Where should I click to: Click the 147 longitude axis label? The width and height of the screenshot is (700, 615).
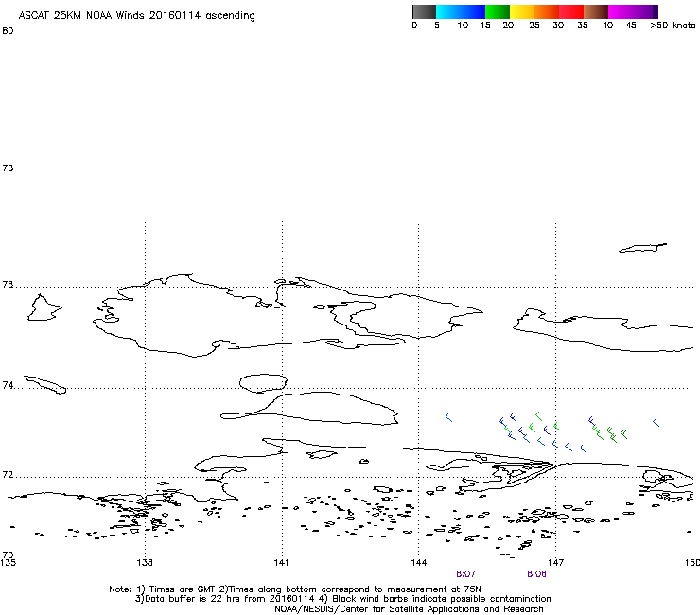[x=556, y=563]
